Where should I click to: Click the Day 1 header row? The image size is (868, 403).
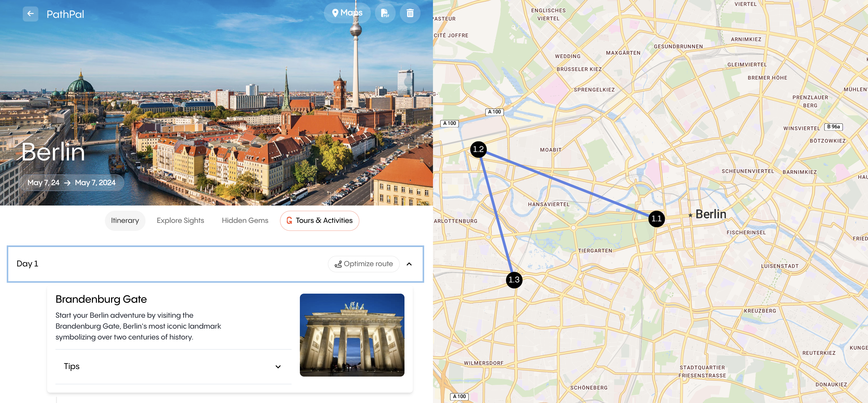169,264
